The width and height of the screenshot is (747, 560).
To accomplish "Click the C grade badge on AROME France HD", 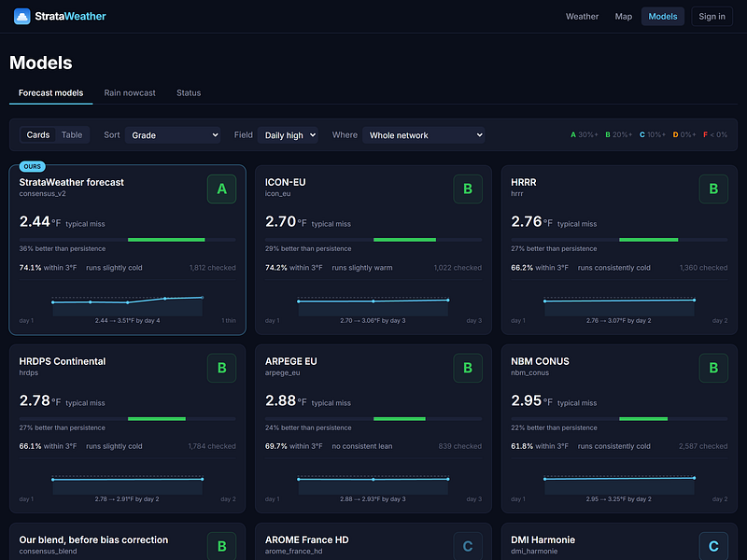I will [468, 546].
